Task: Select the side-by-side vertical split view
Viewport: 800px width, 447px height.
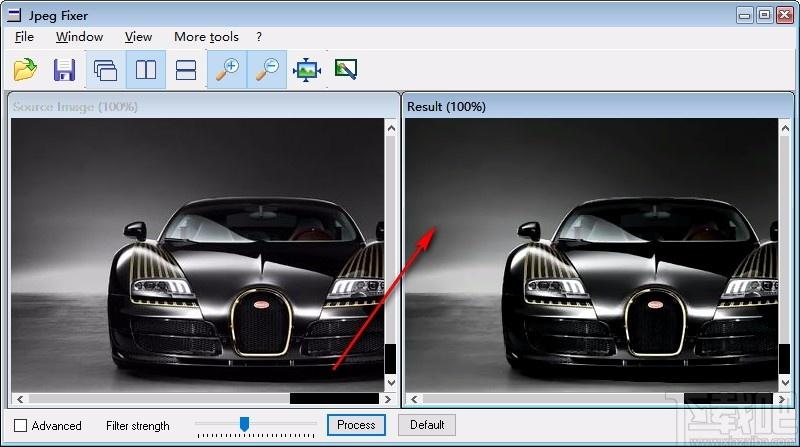Action: tap(146, 69)
